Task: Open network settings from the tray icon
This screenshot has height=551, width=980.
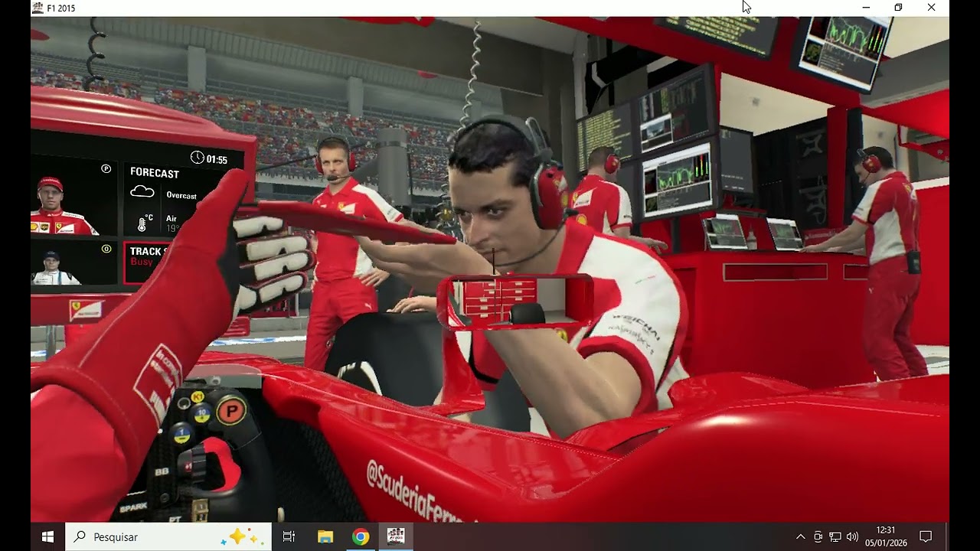Action: click(x=835, y=537)
